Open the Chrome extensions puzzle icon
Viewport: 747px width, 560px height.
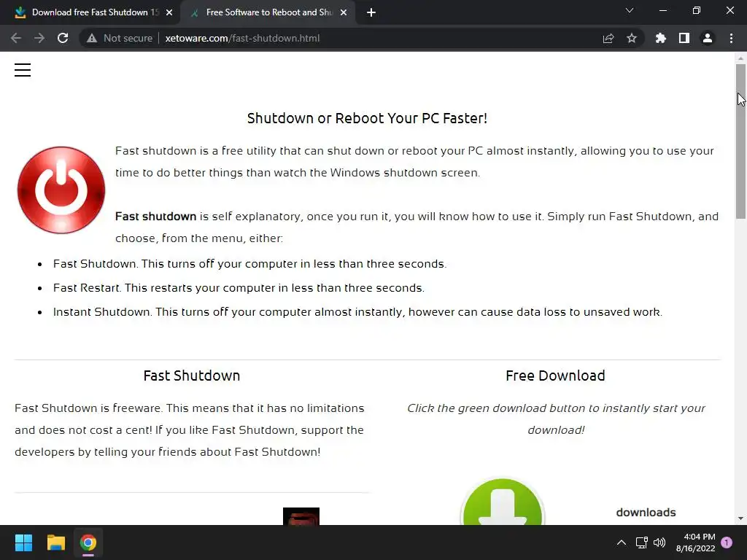[660, 38]
